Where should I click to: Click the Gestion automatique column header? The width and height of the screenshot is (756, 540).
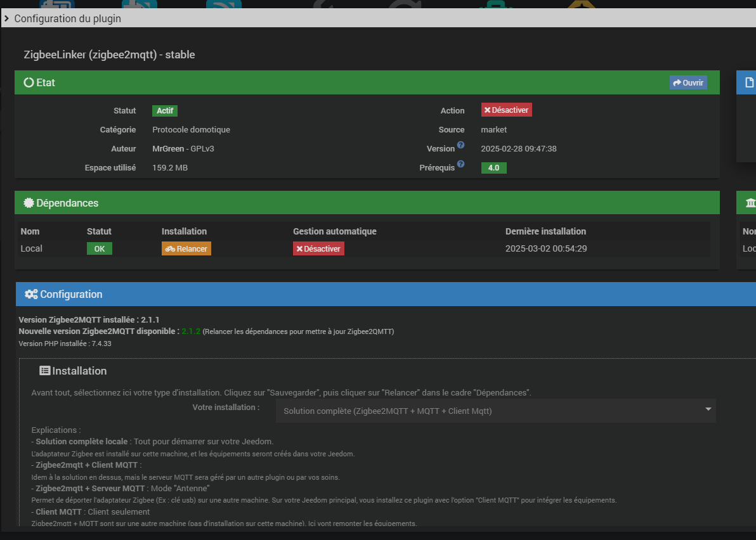pyautogui.click(x=335, y=231)
